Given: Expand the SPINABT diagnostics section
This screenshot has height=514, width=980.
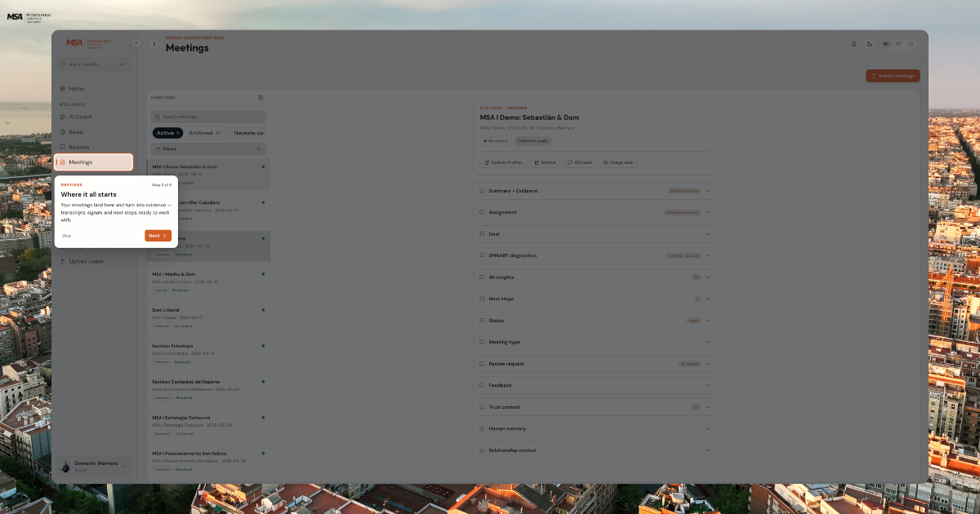Looking at the screenshot, I should 595,255.
